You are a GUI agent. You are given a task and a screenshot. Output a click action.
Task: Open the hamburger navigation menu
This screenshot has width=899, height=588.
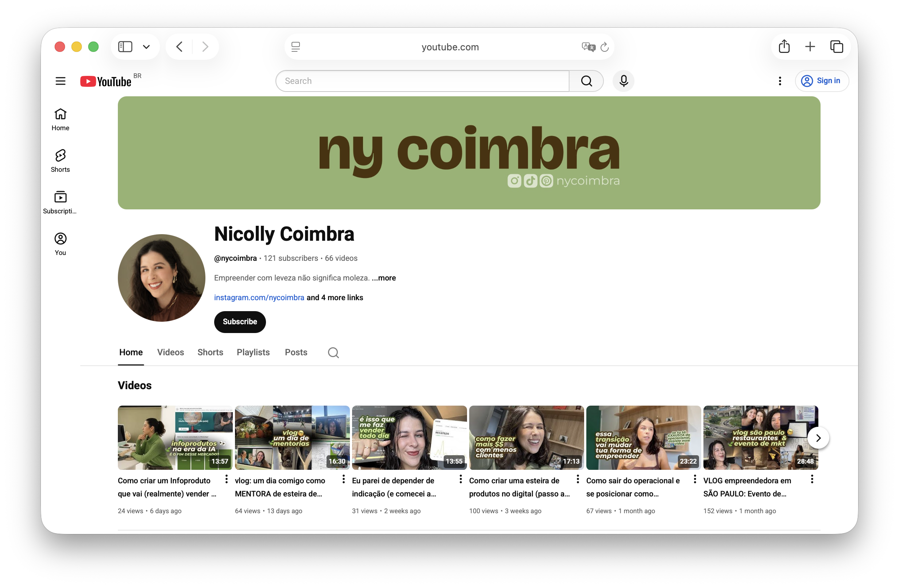coord(60,81)
